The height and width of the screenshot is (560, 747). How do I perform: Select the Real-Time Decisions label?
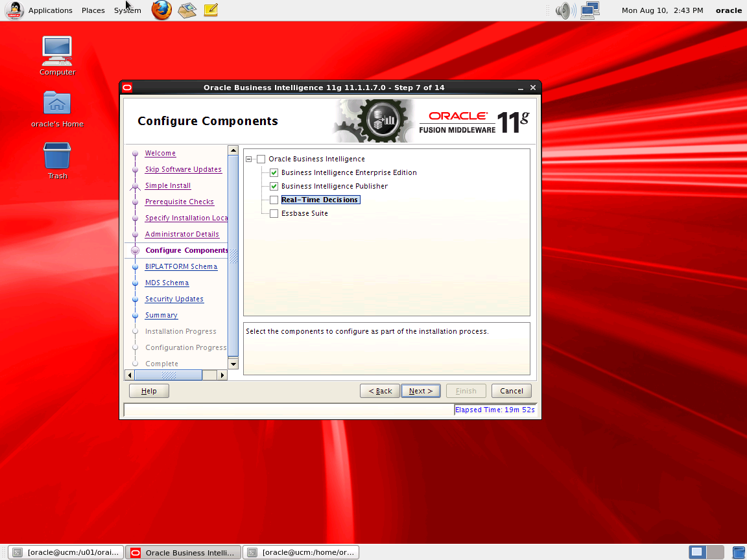(x=320, y=200)
